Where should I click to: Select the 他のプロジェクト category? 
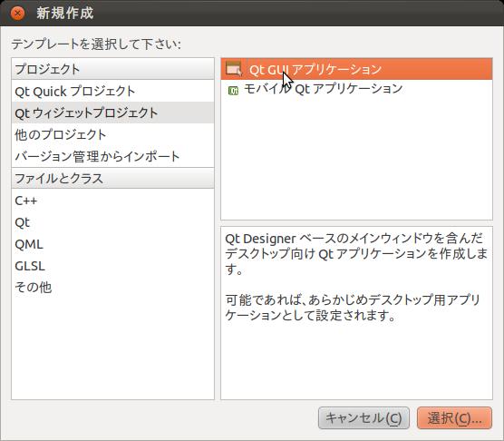point(112,134)
